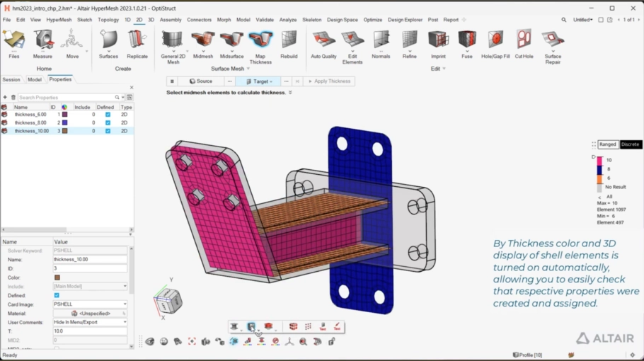
Task: Select the Cut Hole tool
Action: point(524,45)
